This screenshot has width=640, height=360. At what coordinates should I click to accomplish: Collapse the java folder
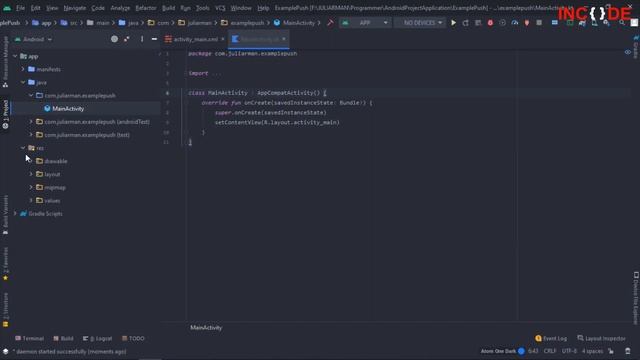point(23,82)
